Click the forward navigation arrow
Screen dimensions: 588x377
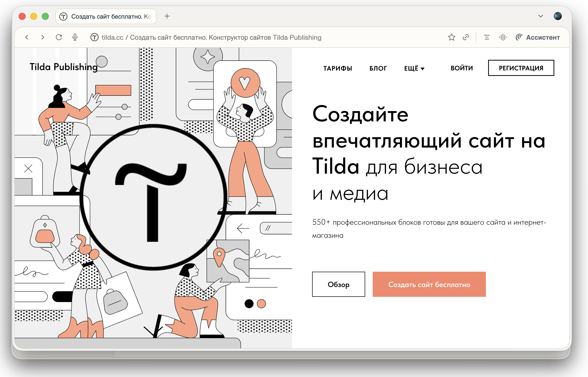43,37
